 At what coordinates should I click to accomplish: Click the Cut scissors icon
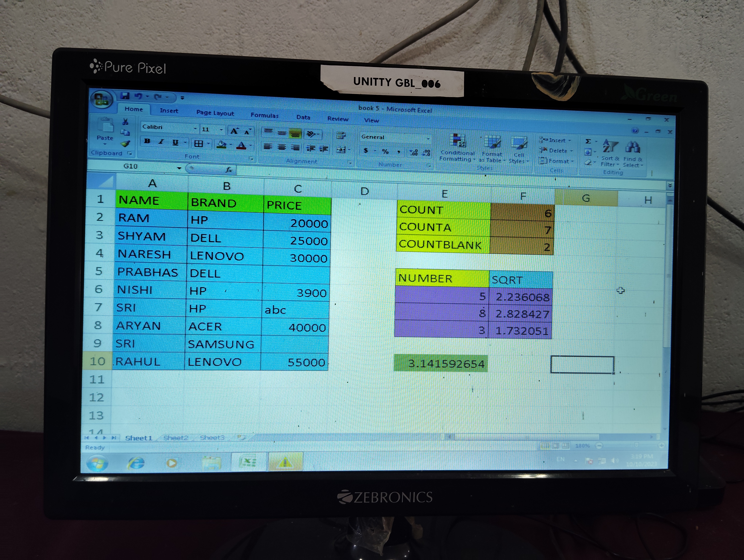click(125, 122)
